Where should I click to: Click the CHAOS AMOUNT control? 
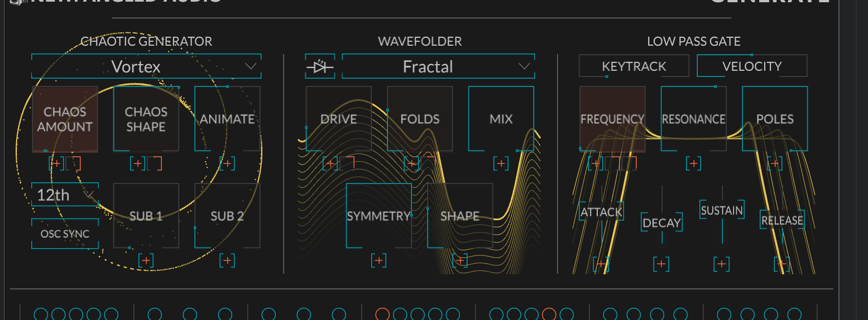[x=65, y=119]
